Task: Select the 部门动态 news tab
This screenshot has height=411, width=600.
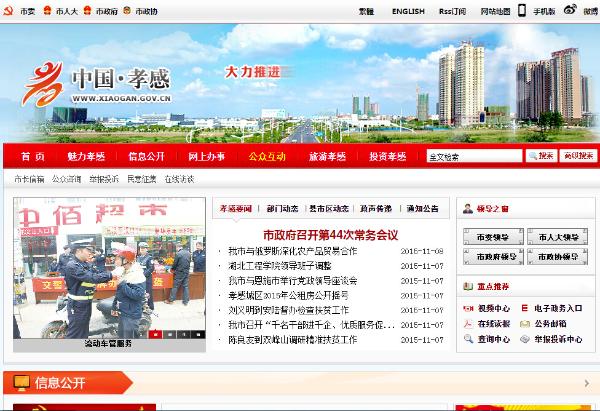Action: [x=282, y=209]
